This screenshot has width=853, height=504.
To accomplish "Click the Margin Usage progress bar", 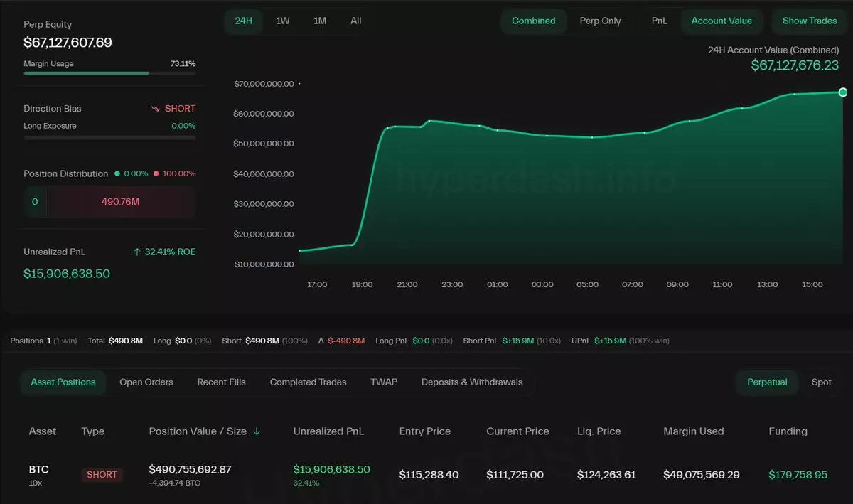I will [x=109, y=73].
